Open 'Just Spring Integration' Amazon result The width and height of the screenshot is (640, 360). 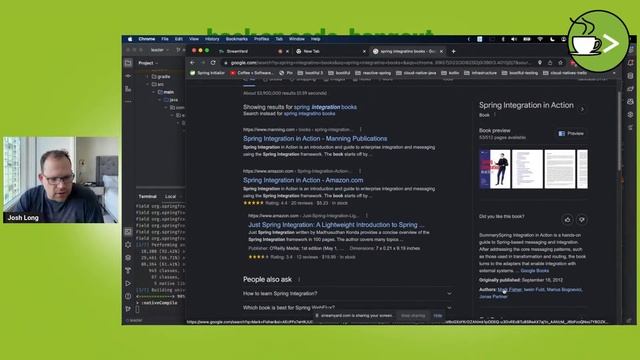pyautogui.click(x=336, y=225)
